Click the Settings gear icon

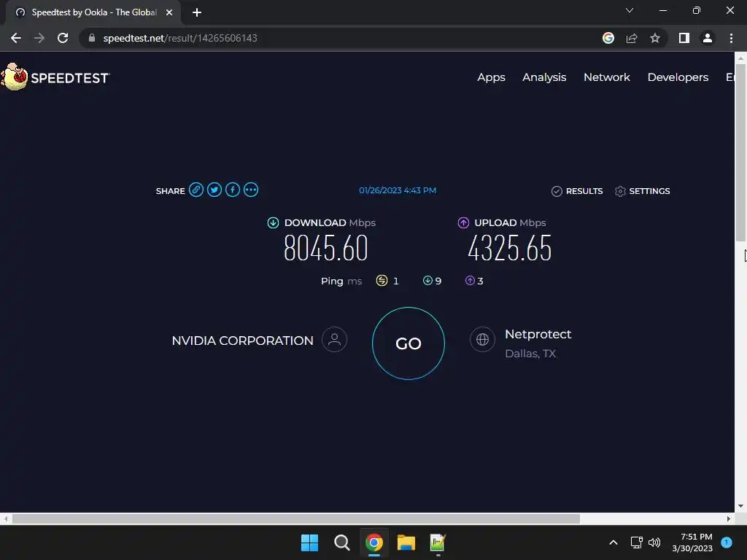point(620,192)
